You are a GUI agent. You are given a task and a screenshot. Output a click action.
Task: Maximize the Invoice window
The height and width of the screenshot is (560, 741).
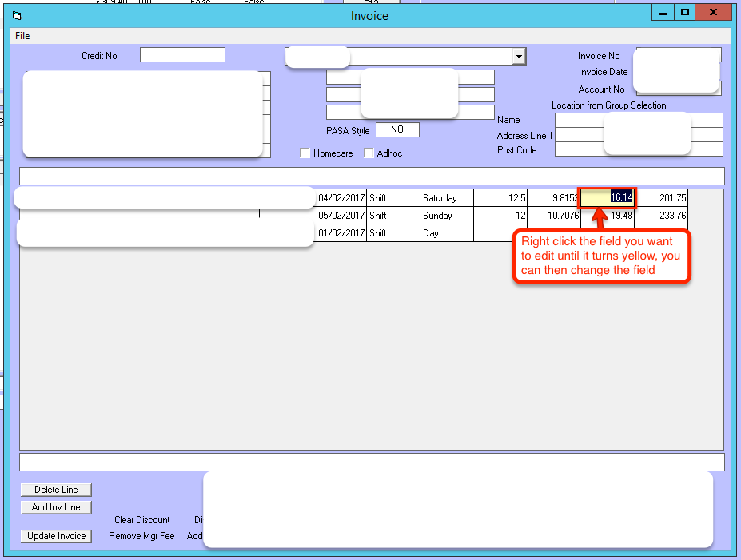684,13
